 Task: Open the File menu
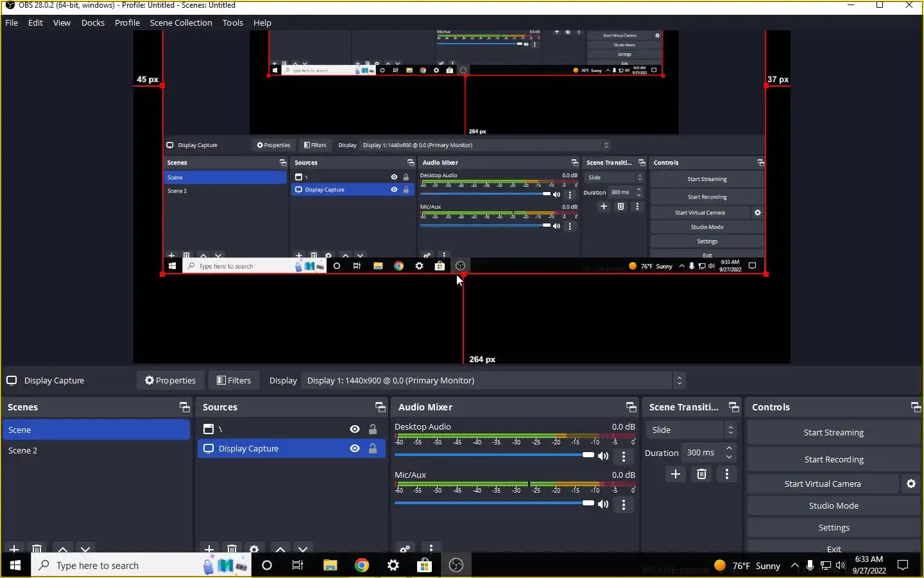(12, 22)
